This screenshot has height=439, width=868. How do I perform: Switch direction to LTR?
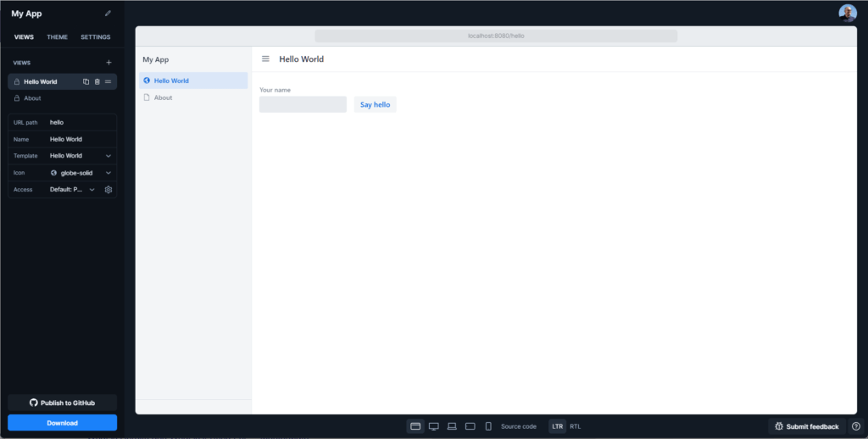coord(558,426)
